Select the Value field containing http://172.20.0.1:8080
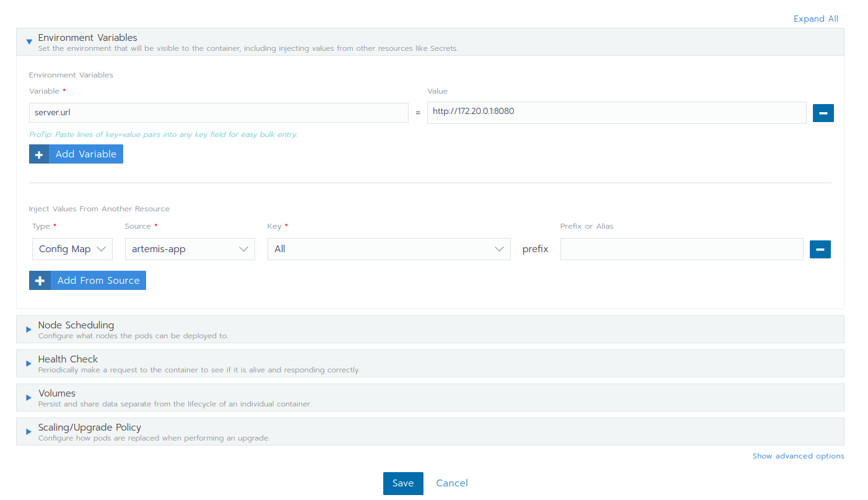The height and width of the screenshot is (500, 868). (616, 112)
